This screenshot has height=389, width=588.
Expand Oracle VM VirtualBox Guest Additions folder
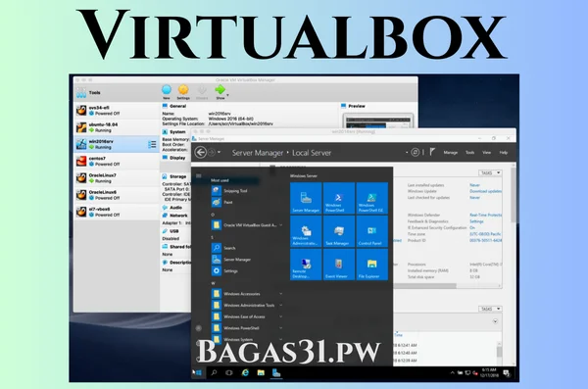pos(247,225)
